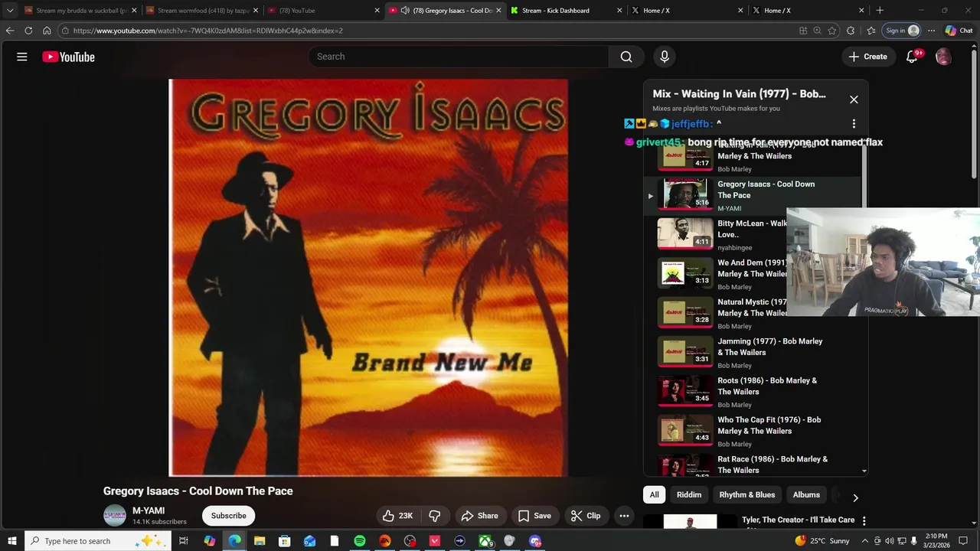Open the Windows Start menu

click(12, 541)
